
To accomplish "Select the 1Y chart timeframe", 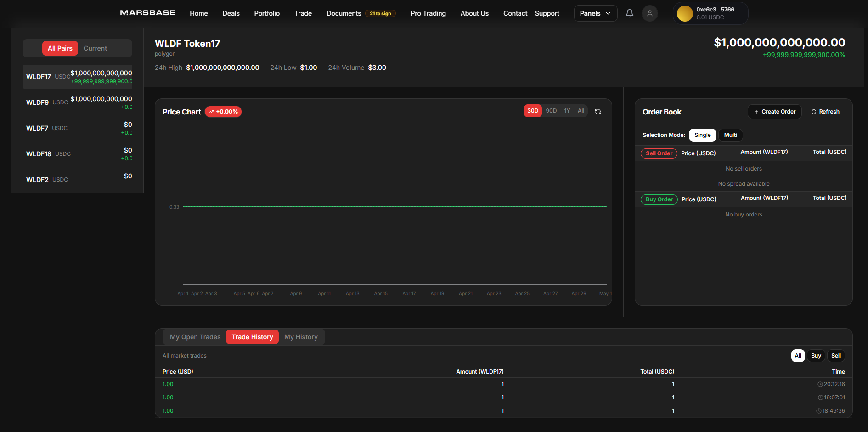I will [567, 110].
